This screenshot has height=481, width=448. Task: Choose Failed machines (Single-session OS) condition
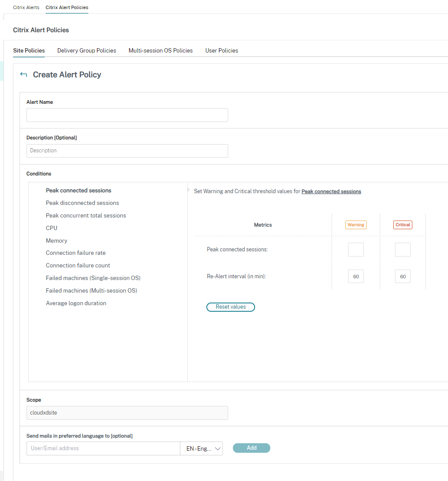coord(93,278)
